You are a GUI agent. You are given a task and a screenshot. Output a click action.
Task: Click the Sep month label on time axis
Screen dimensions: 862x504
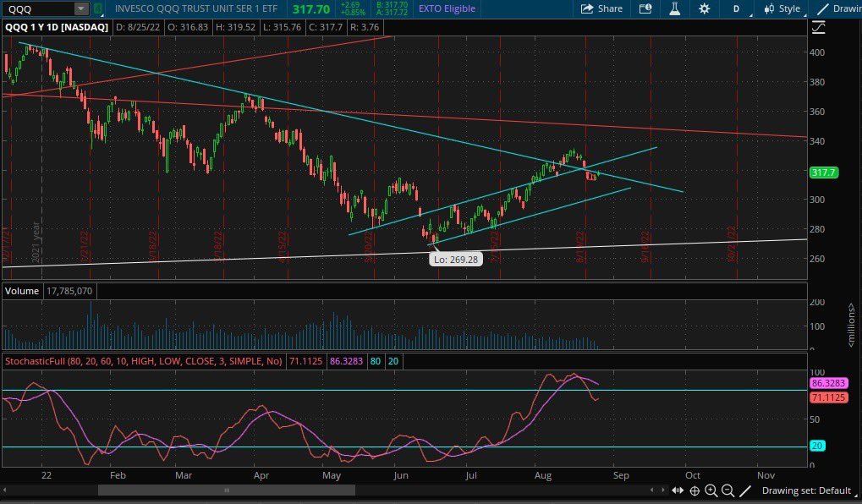621,475
